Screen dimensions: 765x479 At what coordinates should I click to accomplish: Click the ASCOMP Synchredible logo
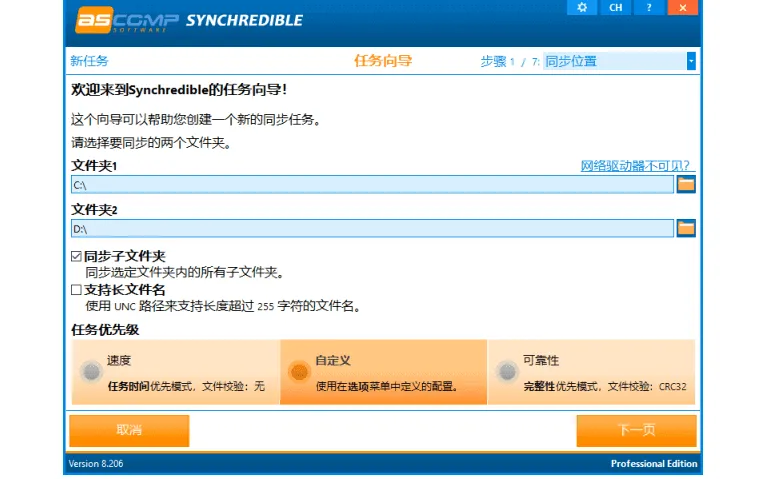coord(189,20)
